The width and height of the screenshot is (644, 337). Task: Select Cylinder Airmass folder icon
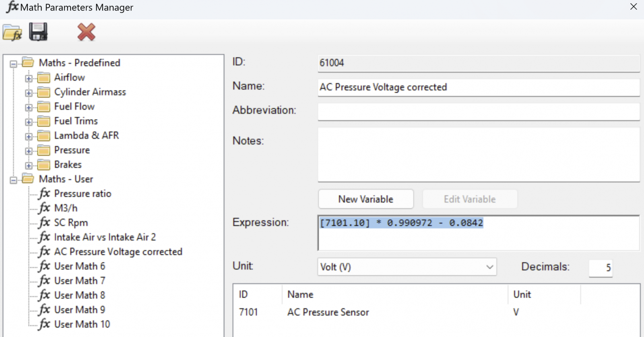(44, 92)
